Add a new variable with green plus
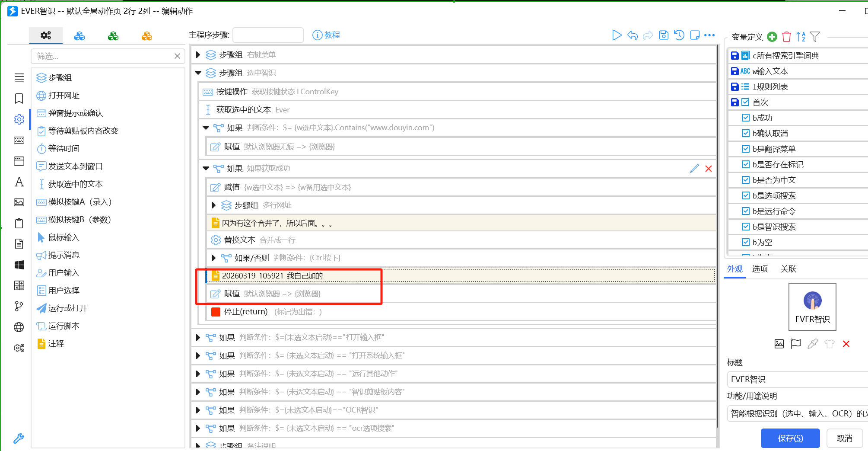The width and height of the screenshot is (868, 451). click(772, 37)
